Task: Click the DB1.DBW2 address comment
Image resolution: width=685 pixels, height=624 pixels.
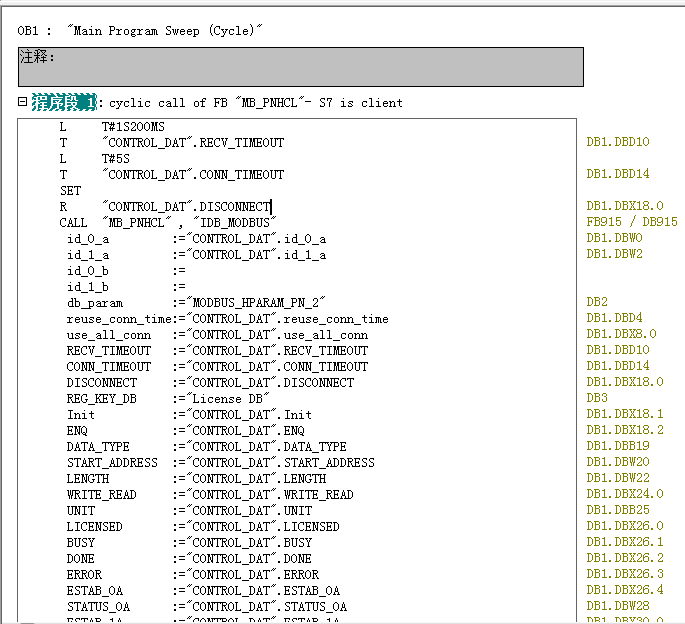Action: pos(614,254)
